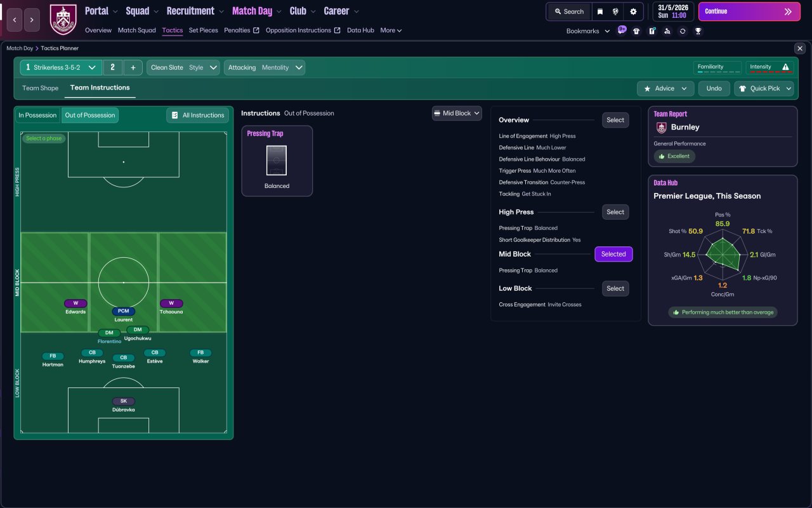Close the Tactics Planner panel
Viewport: 812px width, 508px height.
click(x=800, y=48)
